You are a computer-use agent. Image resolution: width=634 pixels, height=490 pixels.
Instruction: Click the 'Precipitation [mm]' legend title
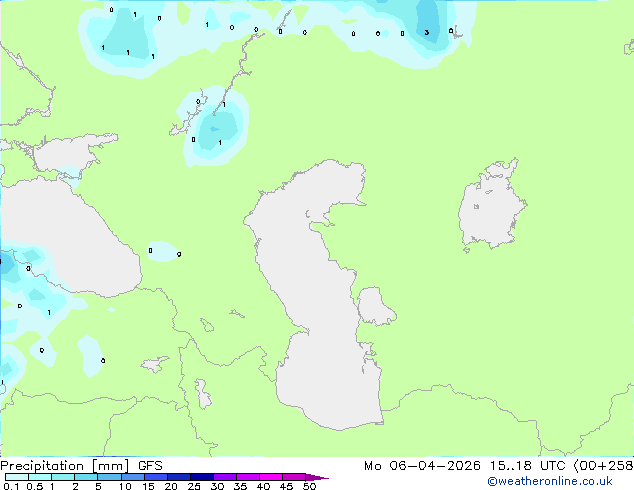pyautogui.click(x=65, y=466)
